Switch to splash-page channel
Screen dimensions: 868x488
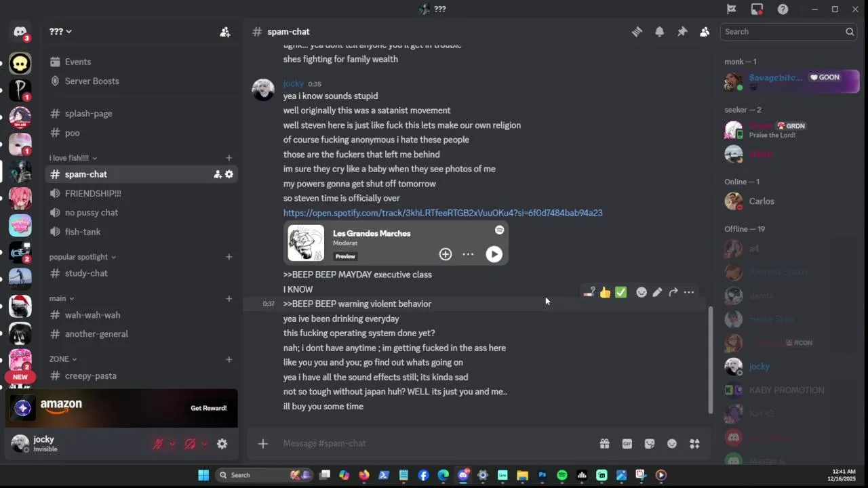click(x=141, y=113)
